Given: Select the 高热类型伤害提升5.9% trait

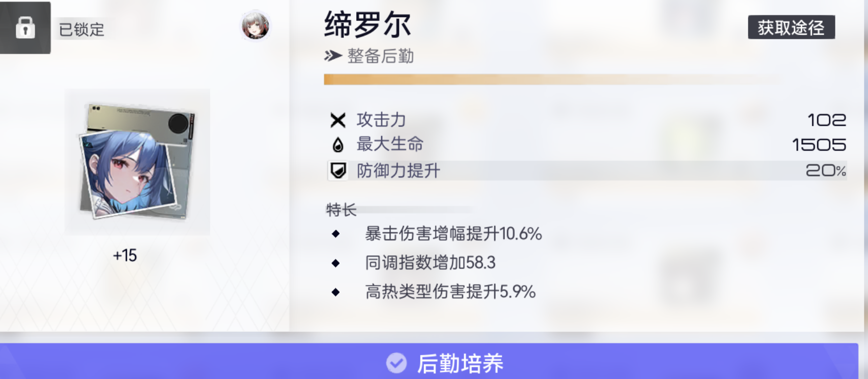Looking at the screenshot, I should coord(450,292).
